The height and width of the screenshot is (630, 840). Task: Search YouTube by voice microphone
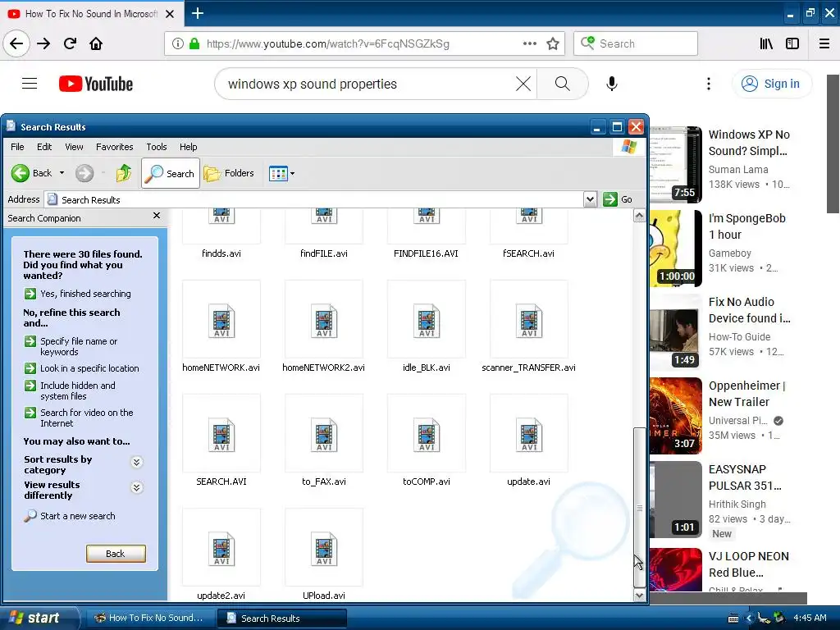(x=612, y=84)
